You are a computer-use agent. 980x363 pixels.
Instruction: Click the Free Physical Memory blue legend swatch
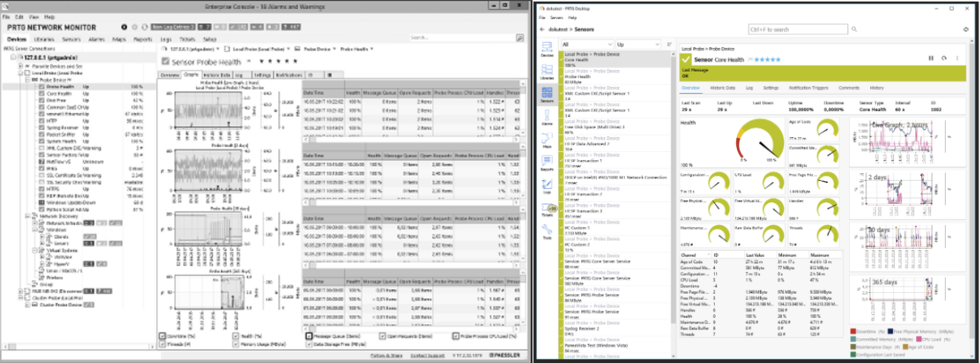890,331
